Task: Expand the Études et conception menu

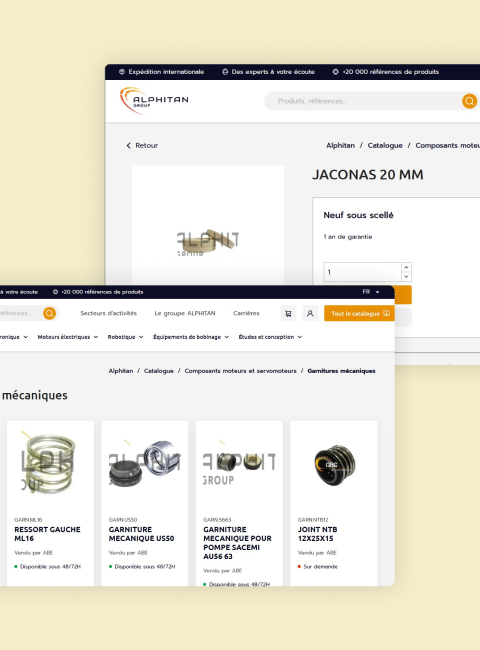Action: pyautogui.click(x=270, y=337)
